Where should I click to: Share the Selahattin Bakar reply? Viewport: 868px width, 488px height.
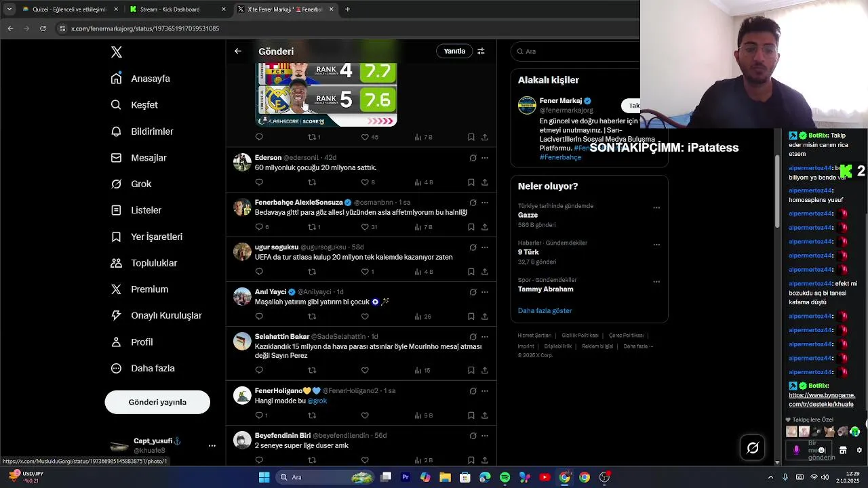484,371
